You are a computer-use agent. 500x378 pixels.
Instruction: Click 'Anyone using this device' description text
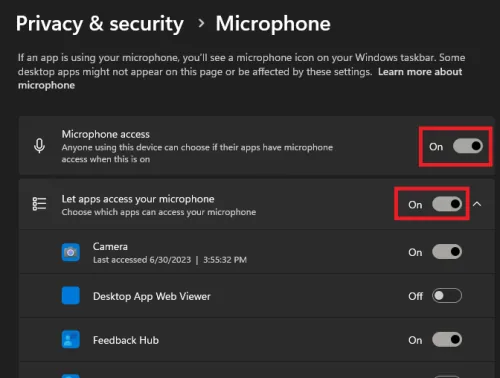click(197, 153)
